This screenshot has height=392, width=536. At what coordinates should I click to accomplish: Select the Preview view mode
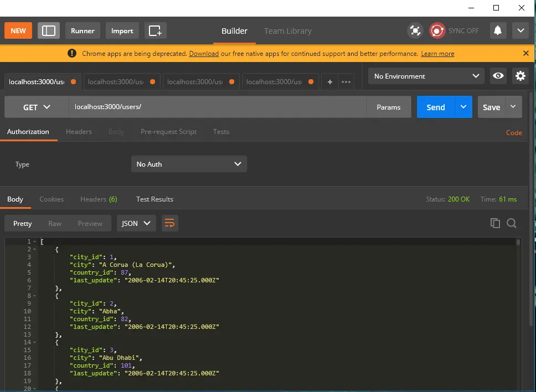point(90,224)
